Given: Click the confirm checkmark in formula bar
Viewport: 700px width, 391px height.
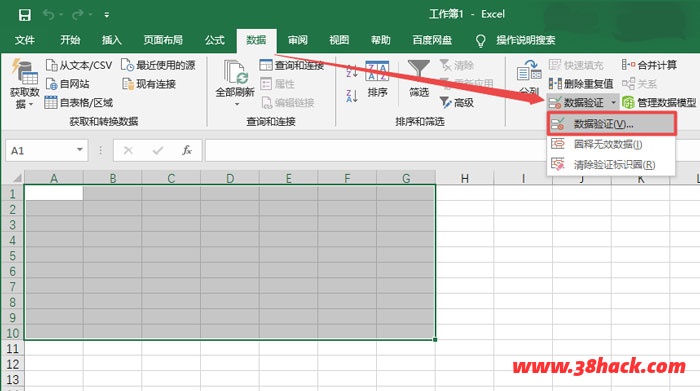Looking at the screenshot, I should click(158, 150).
